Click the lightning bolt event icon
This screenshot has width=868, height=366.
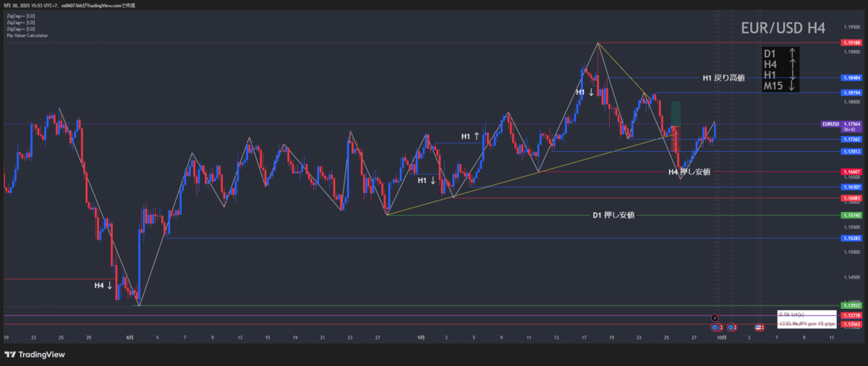coord(715,318)
